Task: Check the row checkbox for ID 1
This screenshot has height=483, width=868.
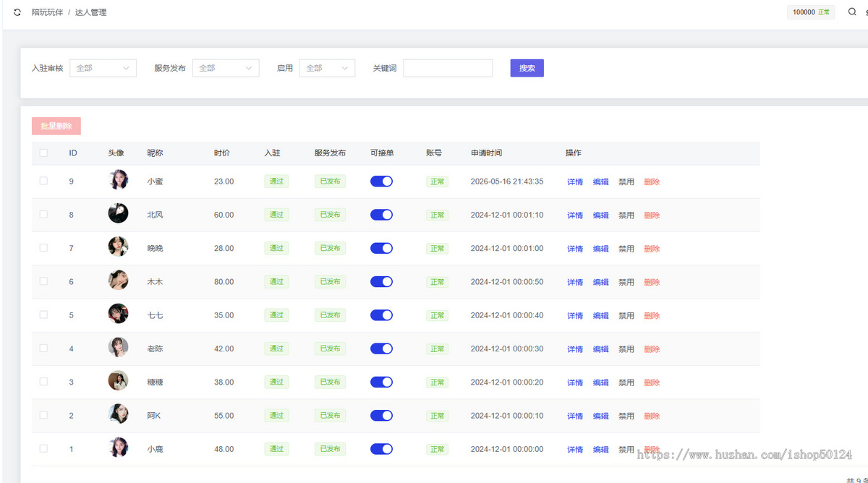Action: (x=43, y=448)
